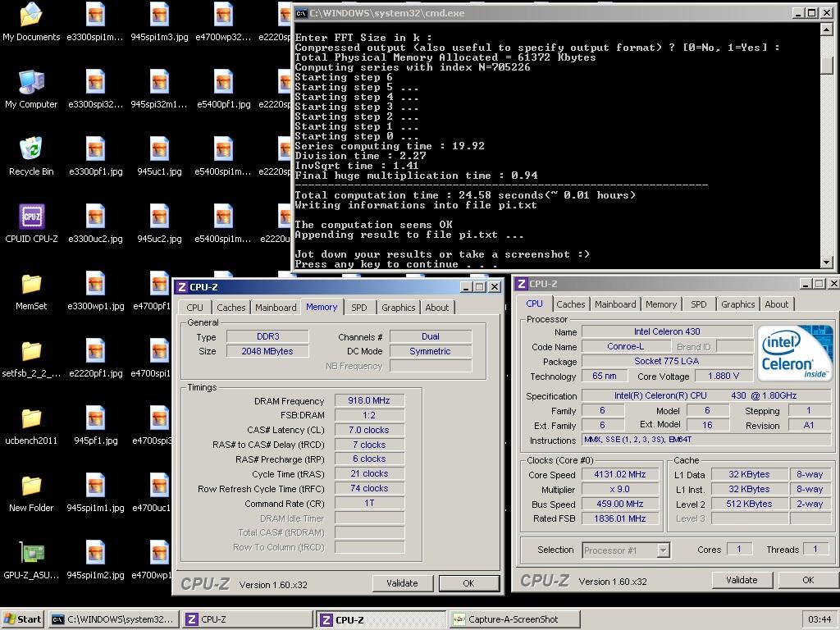840x630 pixels.
Task: Click cmd window scrollbar down arrow
Action: (826, 262)
